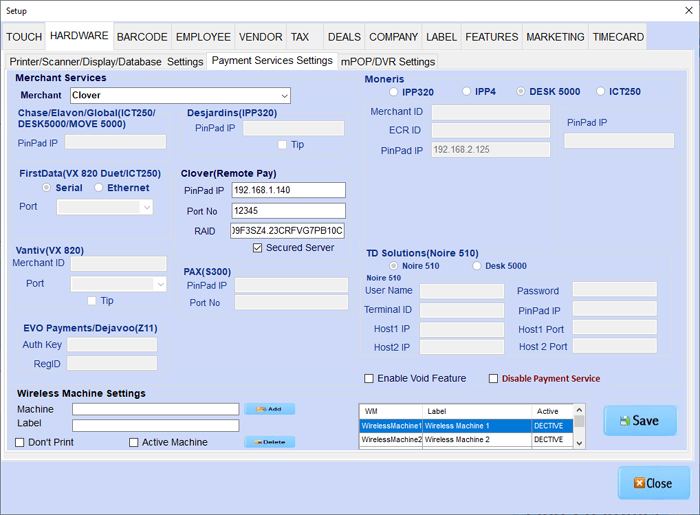Switch to the BARCODE tab
The width and height of the screenshot is (700, 515).
click(x=142, y=37)
